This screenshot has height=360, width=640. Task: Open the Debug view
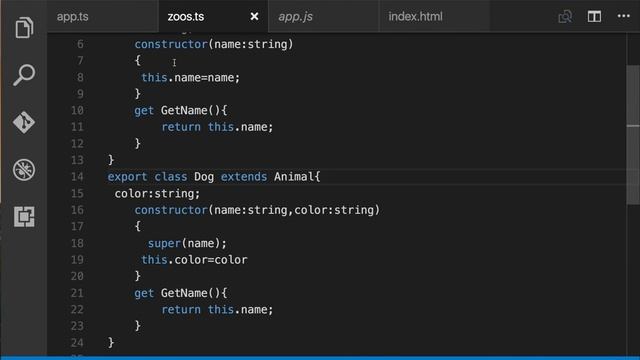click(x=24, y=169)
